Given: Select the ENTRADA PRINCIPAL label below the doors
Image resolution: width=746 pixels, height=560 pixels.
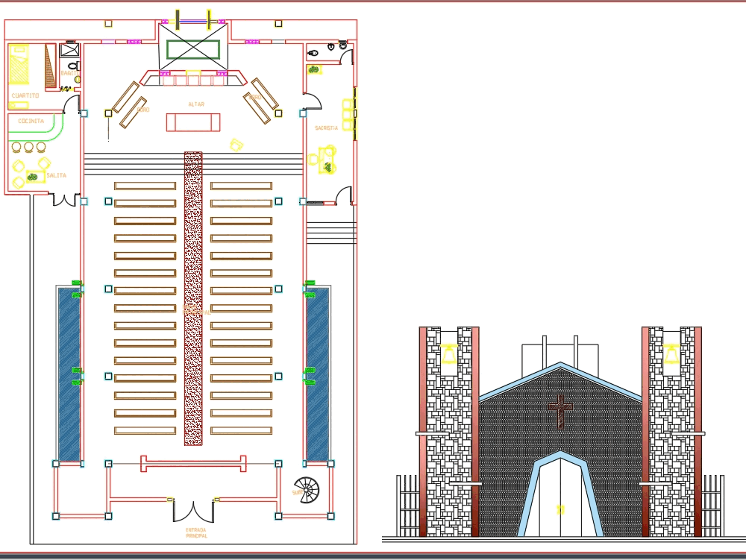Looking at the screenshot, I should click(x=195, y=531).
